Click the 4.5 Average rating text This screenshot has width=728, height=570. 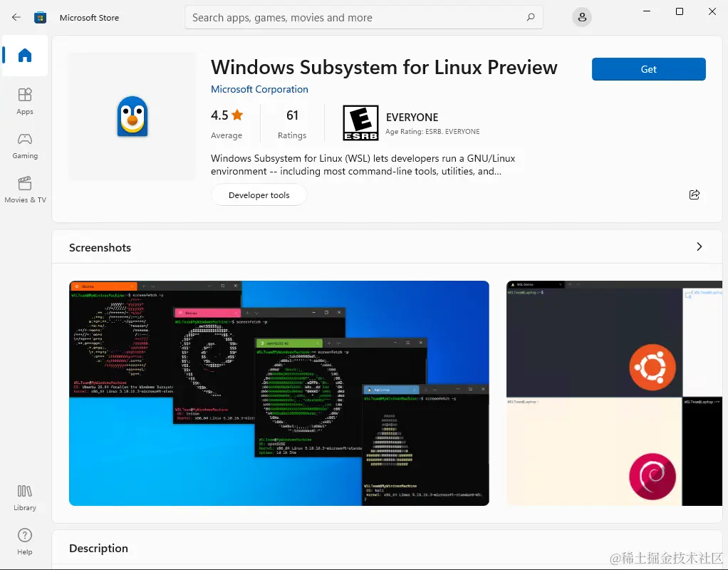tap(227, 124)
